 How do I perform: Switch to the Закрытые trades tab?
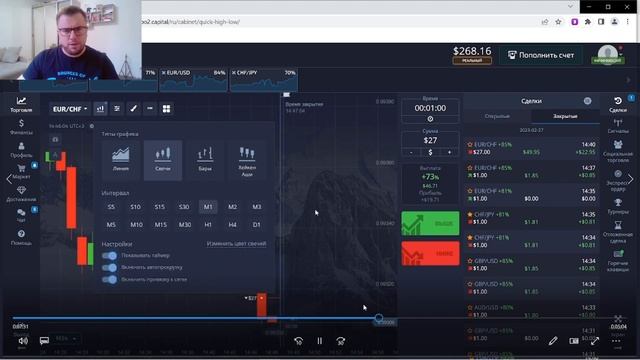(x=565, y=116)
